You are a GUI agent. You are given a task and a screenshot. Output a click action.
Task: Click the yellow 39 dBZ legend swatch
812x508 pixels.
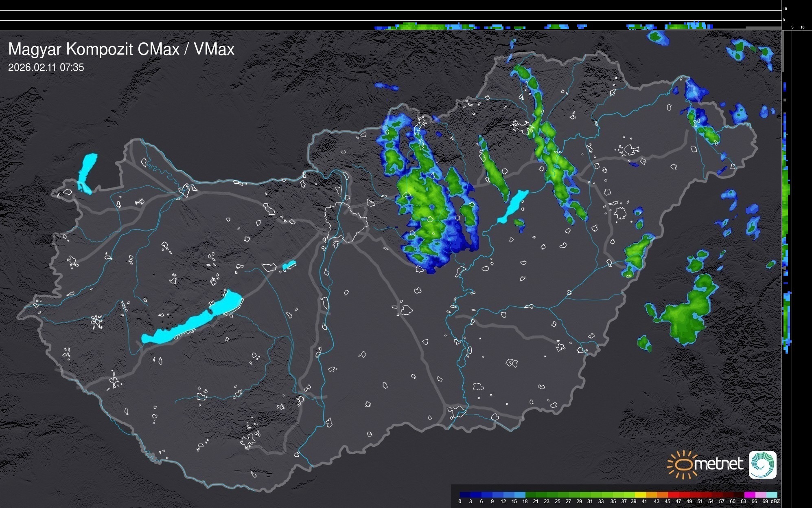point(640,495)
